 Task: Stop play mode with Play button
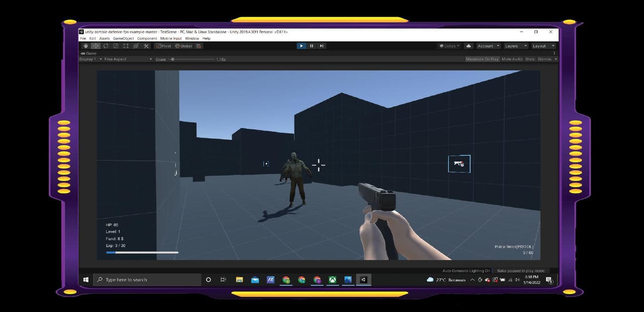[301, 46]
